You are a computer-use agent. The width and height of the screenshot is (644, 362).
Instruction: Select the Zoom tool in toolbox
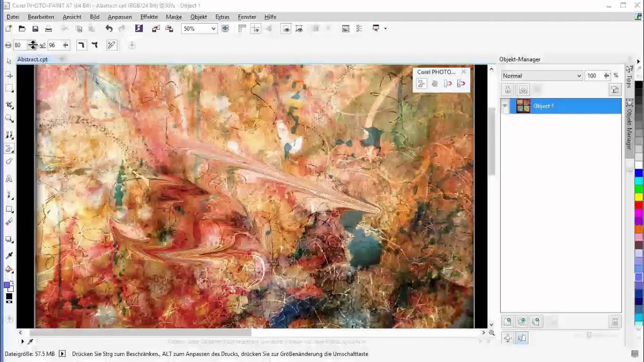(9, 119)
